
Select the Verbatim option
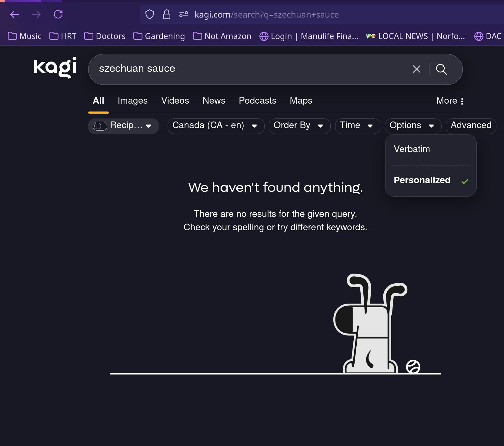click(412, 149)
